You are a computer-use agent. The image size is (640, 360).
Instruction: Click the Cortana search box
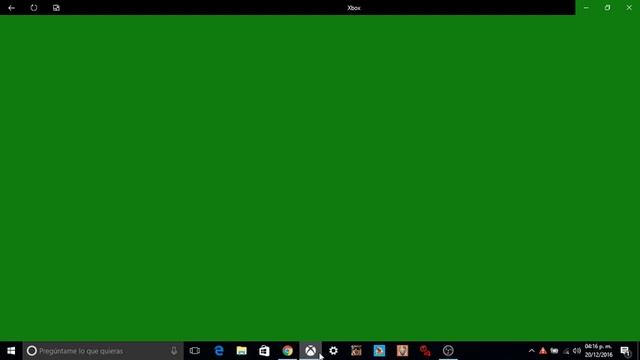coord(103,351)
